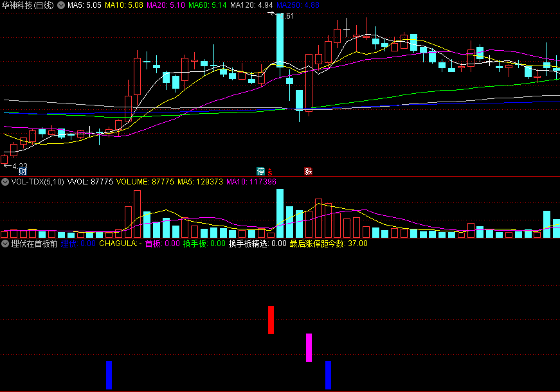
Task: Select the 最后涨停距今数: 37.00 label
Action: [329, 244]
